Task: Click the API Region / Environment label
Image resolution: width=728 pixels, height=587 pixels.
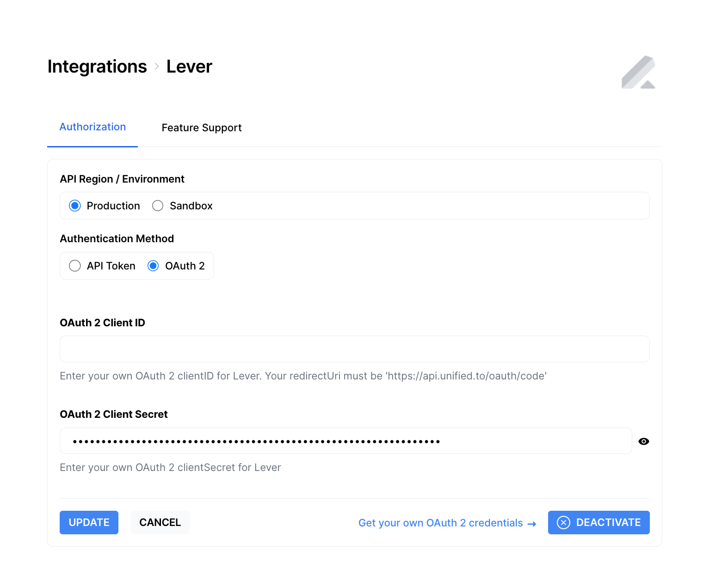Action: (x=122, y=179)
